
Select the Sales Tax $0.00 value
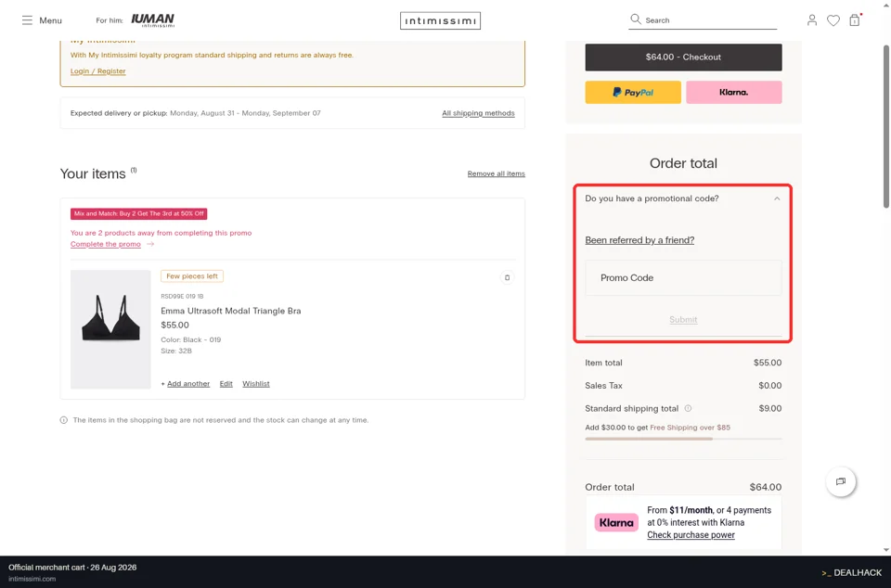point(770,386)
